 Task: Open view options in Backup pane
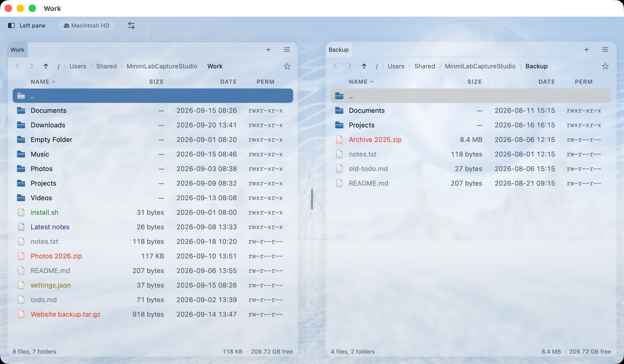(605, 50)
